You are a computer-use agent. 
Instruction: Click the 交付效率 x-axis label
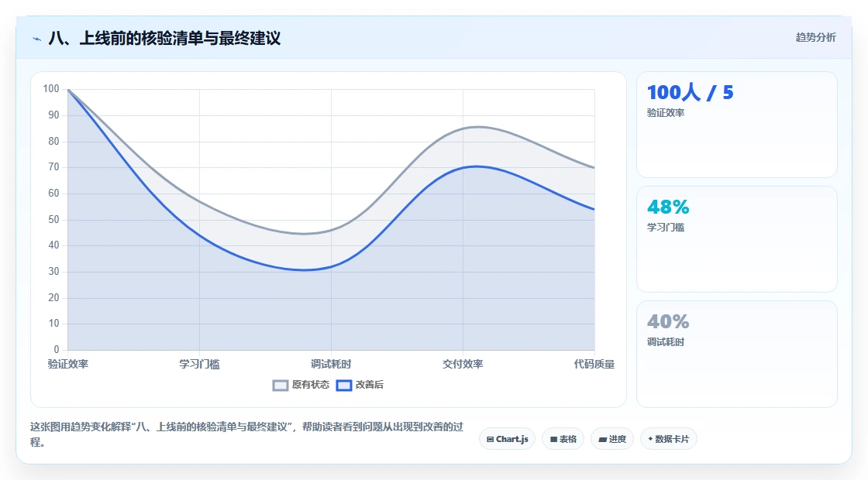(463, 364)
